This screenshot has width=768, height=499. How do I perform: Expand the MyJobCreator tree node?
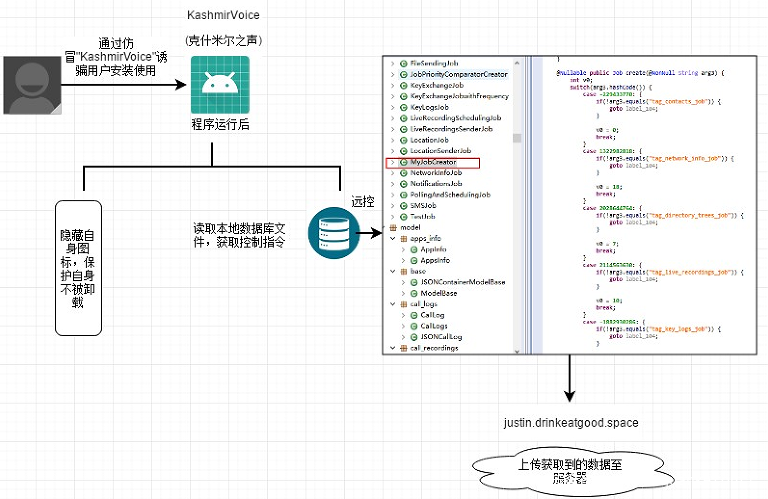(x=391, y=162)
